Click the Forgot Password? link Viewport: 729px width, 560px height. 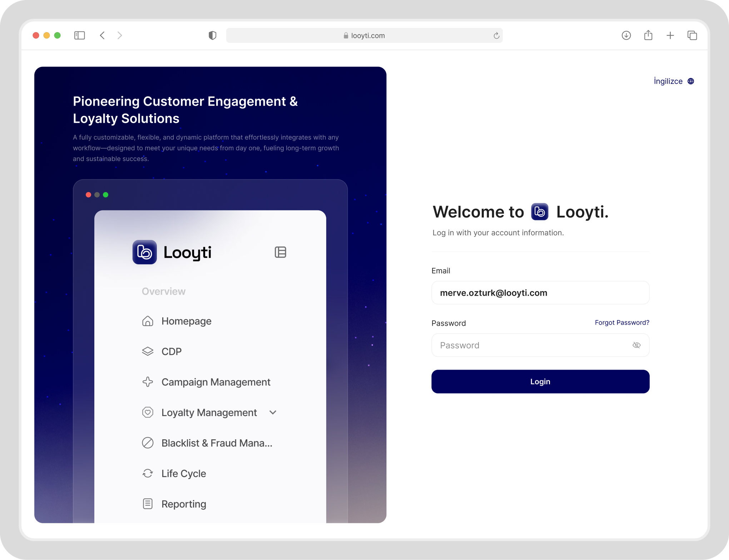click(x=622, y=322)
